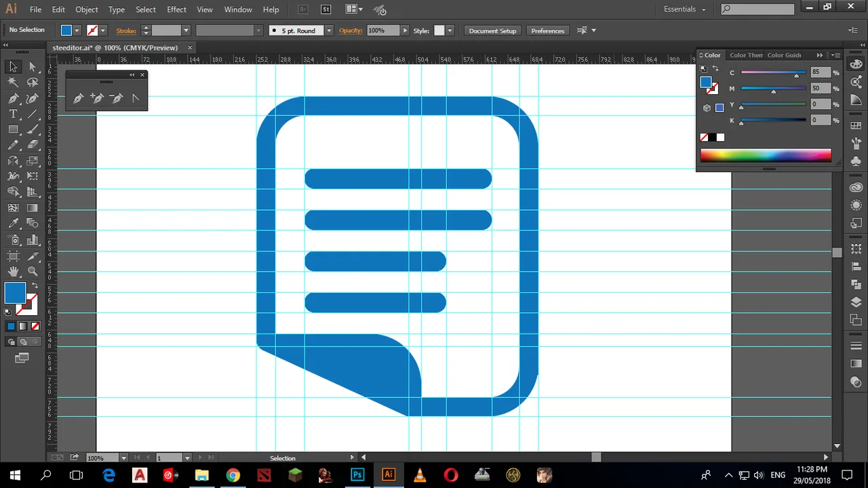Select the Direct Selection tool
868x488 pixels.
coord(32,66)
